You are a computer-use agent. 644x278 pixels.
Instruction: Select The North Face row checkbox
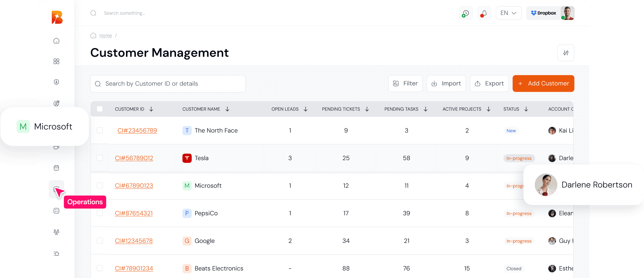coord(100,130)
